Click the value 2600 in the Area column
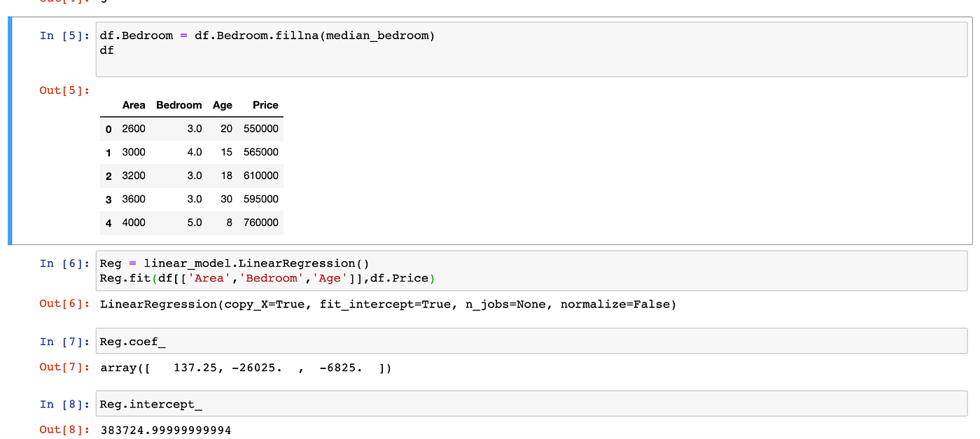This screenshot has width=980, height=439. (134, 129)
